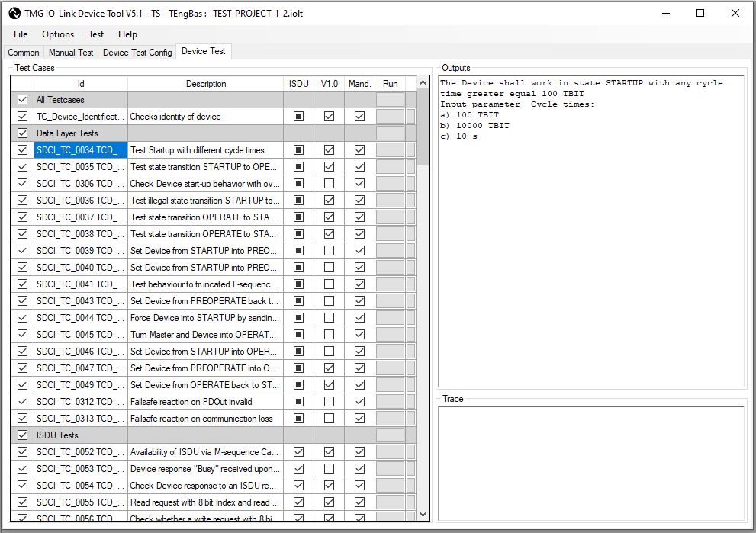Go to the Common tab
The image size is (756, 533).
(24, 53)
